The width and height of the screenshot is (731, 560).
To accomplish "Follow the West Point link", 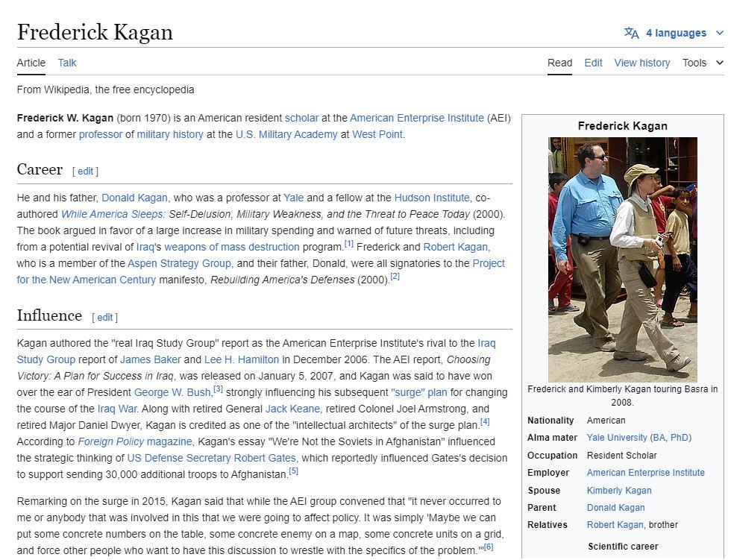I will pos(377,134).
